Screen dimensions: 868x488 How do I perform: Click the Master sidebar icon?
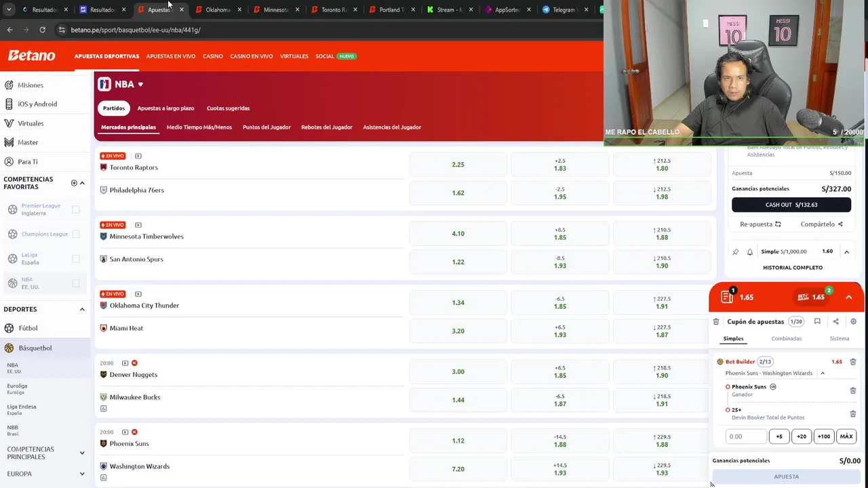click(x=9, y=142)
